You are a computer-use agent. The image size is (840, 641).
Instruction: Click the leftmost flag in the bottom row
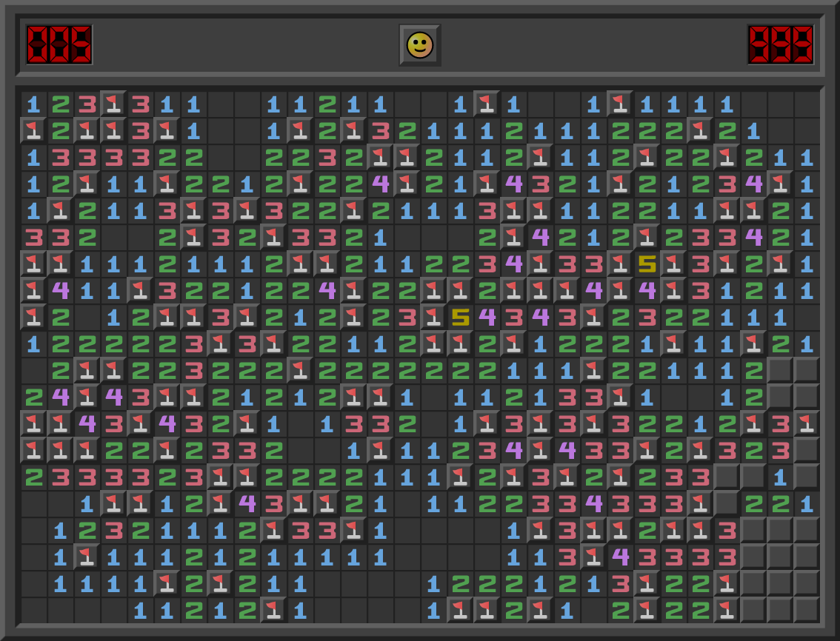(273, 610)
